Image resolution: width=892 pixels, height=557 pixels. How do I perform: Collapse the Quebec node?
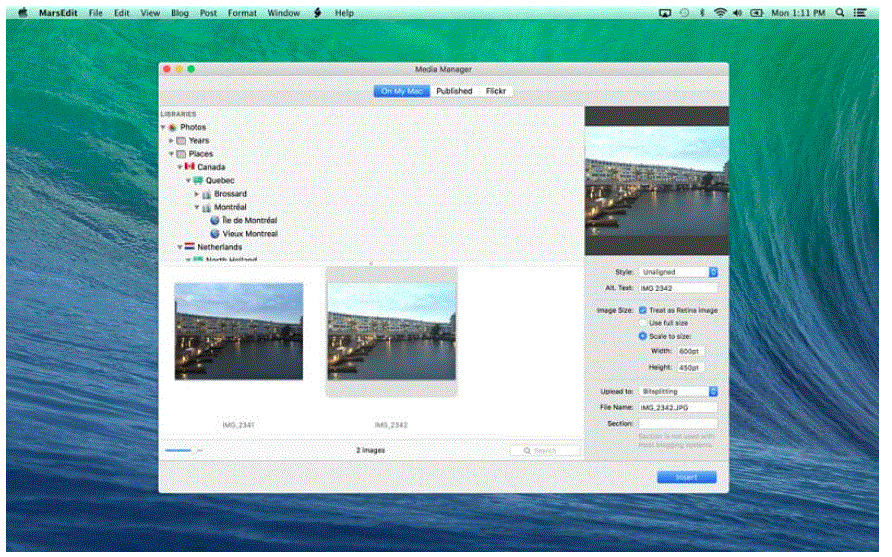[x=188, y=180]
